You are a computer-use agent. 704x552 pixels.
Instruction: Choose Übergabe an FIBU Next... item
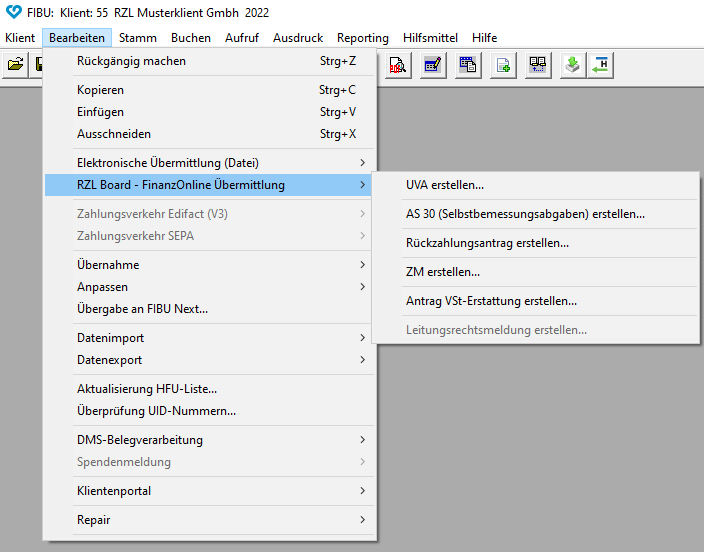(x=142, y=309)
